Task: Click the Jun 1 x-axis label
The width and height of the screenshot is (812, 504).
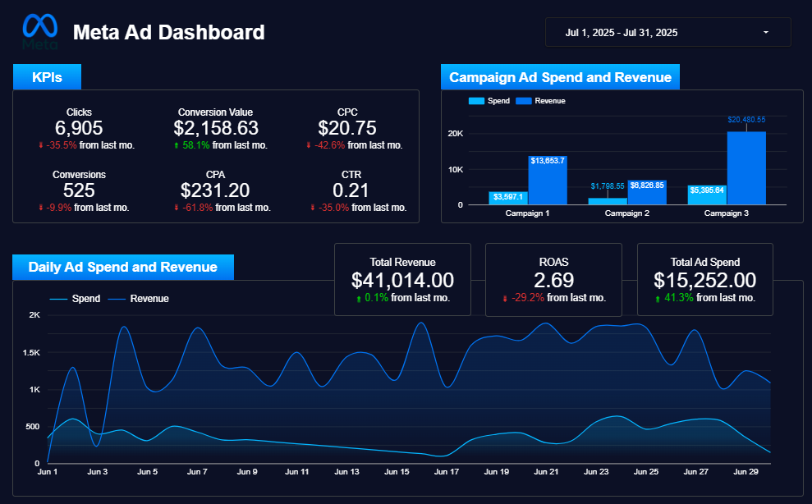Action: click(48, 472)
